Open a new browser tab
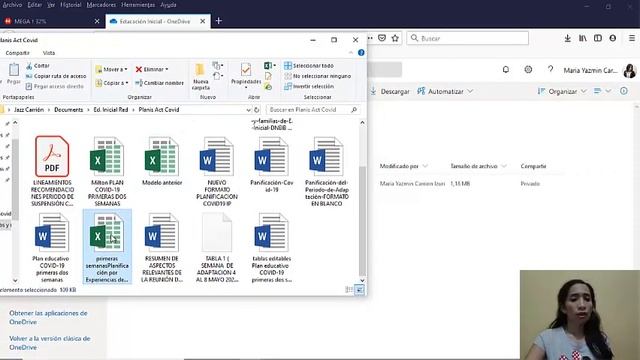The image size is (640, 360). point(219,21)
